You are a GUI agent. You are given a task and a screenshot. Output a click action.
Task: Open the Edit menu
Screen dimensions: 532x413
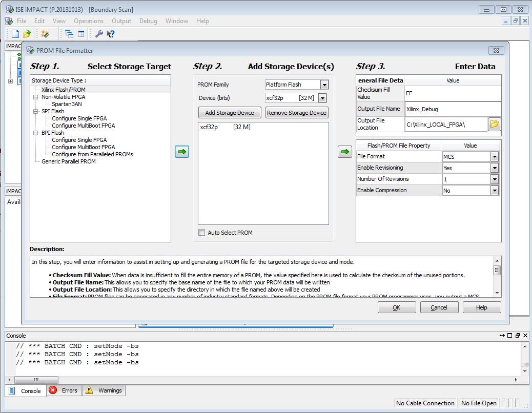(x=39, y=21)
